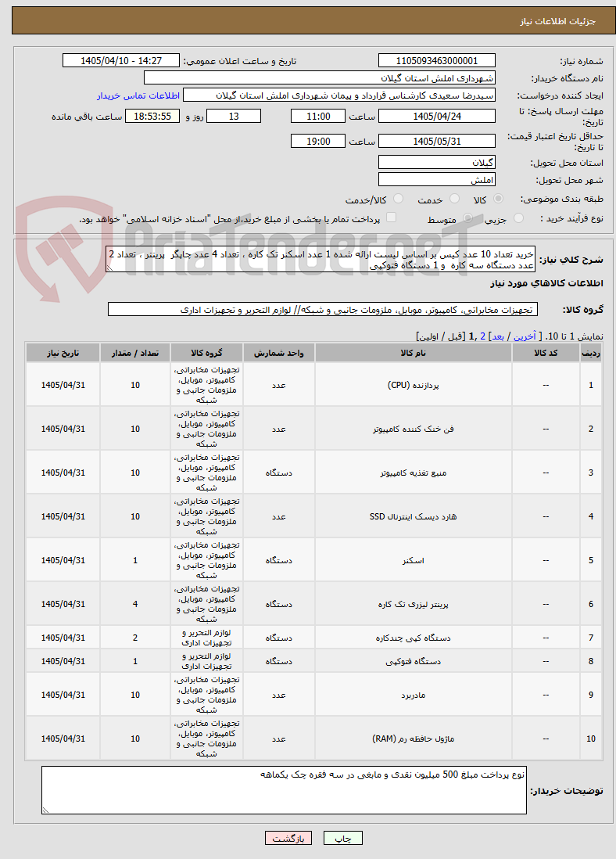Click the نام کالا column header
The image size is (616, 859).
pos(414,354)
